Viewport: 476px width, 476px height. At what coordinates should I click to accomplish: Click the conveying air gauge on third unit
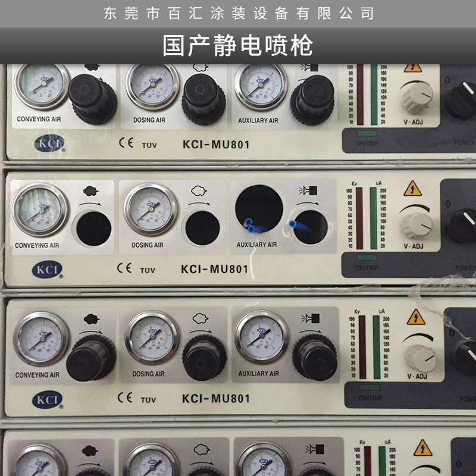pyautogui.click(x=42, y=339)
